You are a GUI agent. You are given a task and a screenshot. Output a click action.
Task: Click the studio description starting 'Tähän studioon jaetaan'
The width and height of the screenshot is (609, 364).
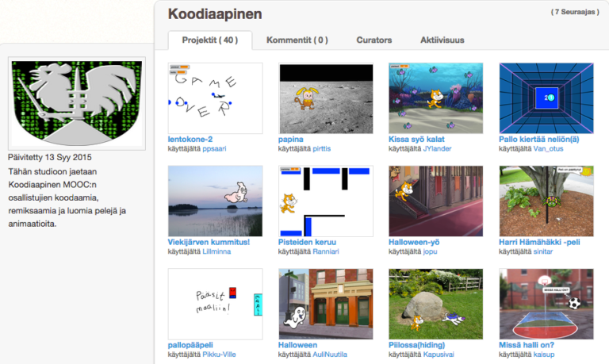67,197
